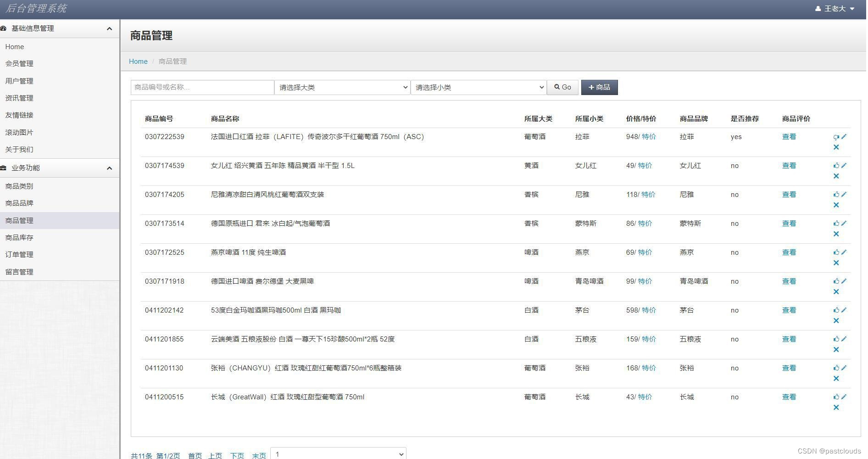Click the product search input field
This screenshot has width=868, height=459.
[x=202, y=87]
